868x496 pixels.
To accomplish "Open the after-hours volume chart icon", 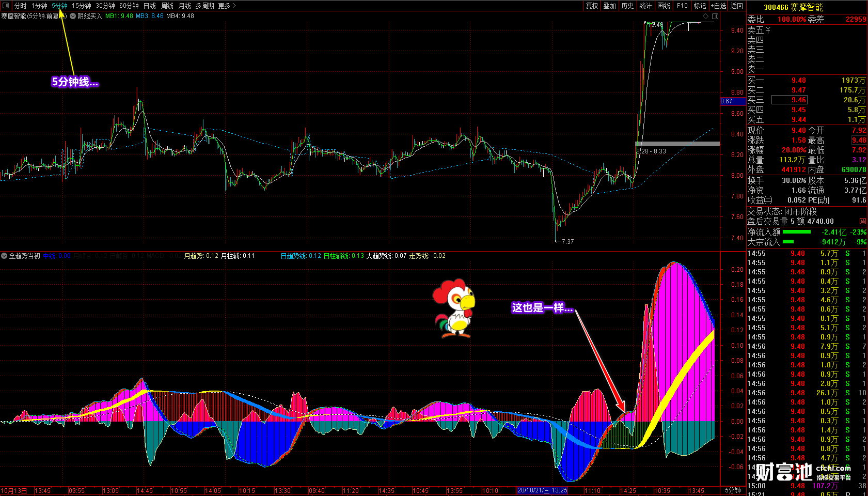I will coord(863,221).
